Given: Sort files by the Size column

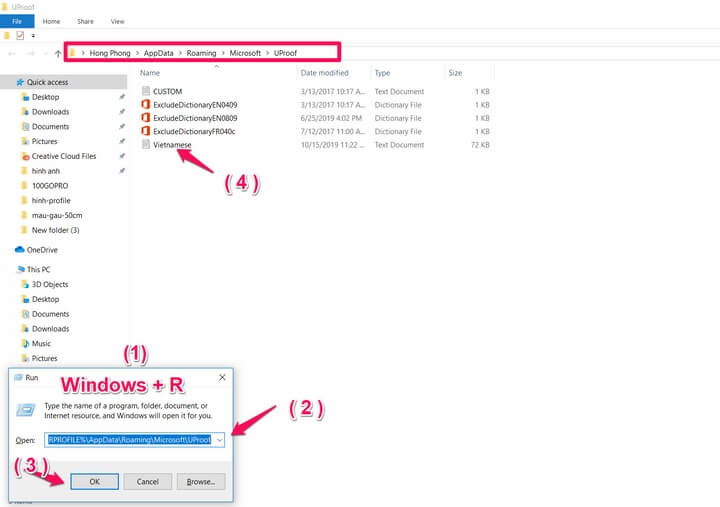Looking at the screenshot, I should [x=455, y=73].
